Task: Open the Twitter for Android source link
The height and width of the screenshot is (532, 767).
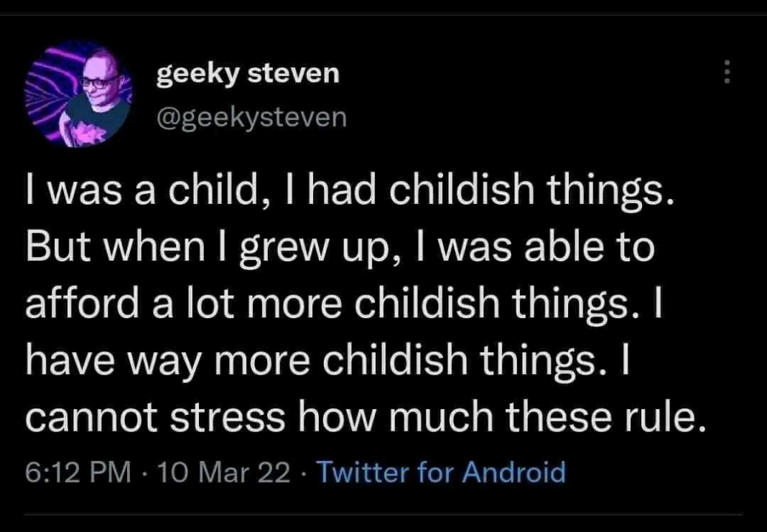Action: point(441,472)
